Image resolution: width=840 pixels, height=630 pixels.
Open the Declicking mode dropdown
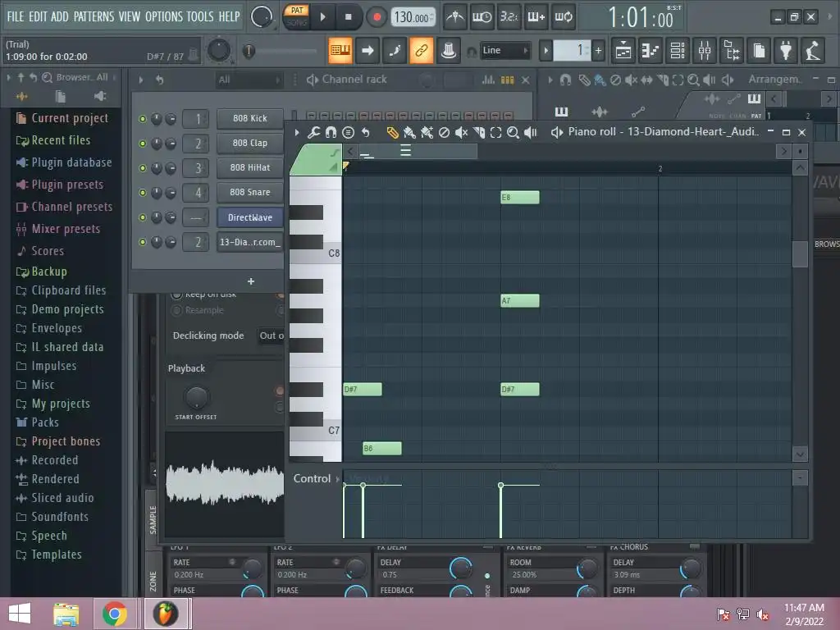click(x=271, y=336)
